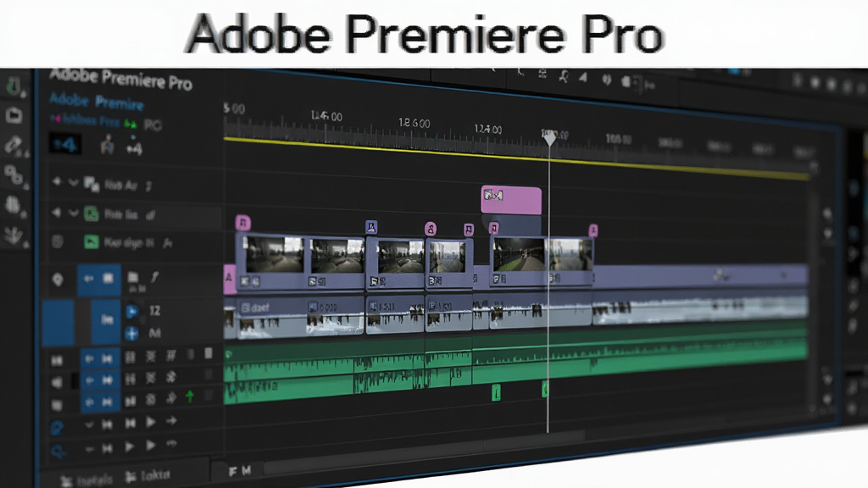The height and width of the screenshot is (488, 868).
Task: Collapse chevron on second track row
Action: pos(73,213)
